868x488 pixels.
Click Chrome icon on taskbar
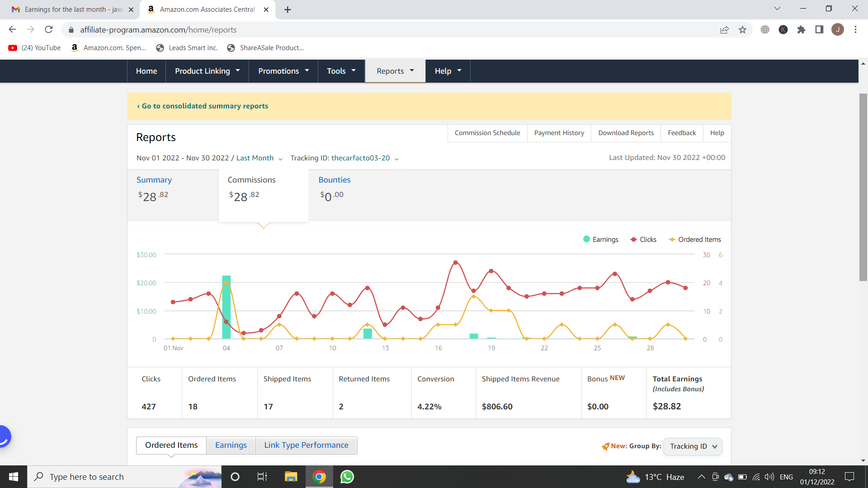pos(319,477)
